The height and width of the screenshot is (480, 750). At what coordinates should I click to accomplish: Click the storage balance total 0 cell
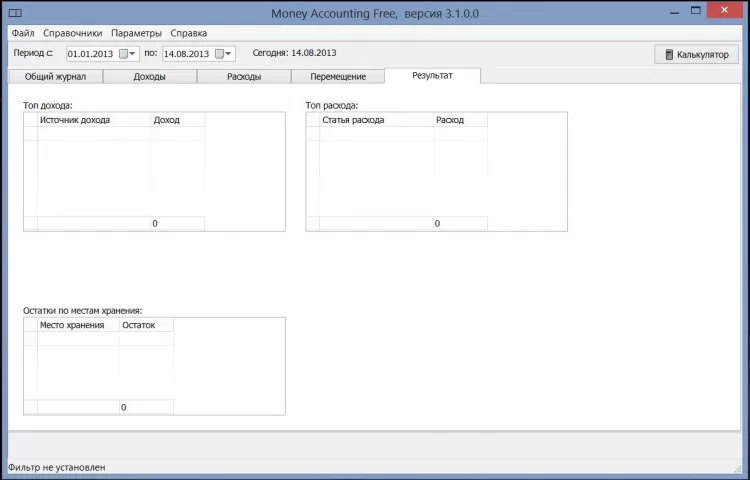tap(146, 407)
